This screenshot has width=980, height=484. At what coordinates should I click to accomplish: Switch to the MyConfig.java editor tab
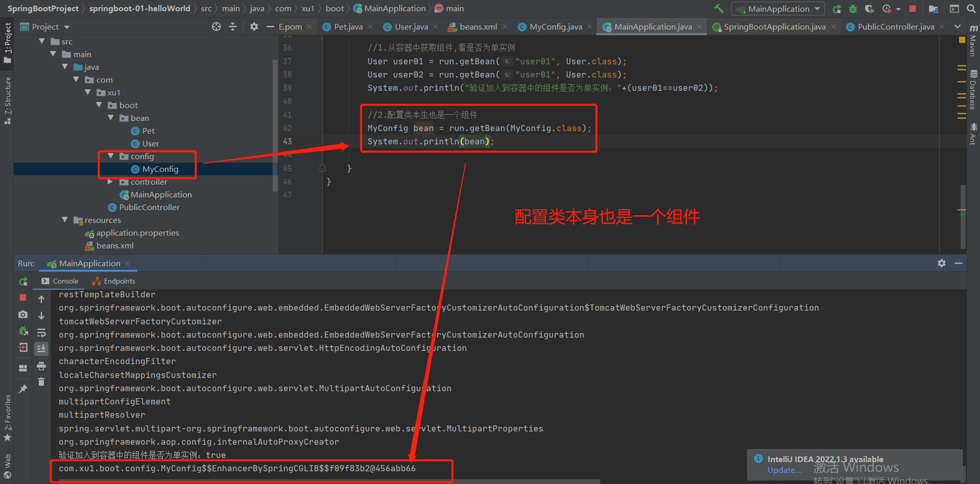point(555,27)
